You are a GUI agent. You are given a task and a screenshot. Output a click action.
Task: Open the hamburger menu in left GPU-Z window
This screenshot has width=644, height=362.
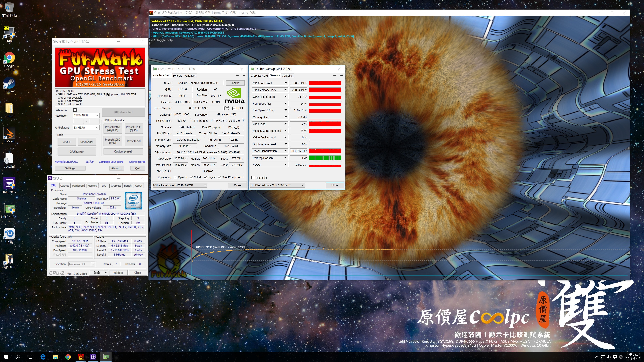point(244,75)
